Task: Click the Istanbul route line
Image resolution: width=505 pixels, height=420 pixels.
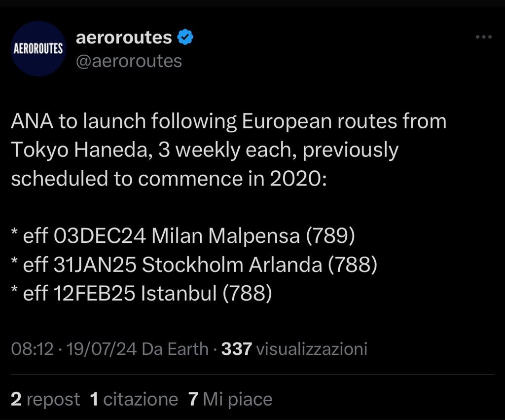Action: tap(142, 293)
